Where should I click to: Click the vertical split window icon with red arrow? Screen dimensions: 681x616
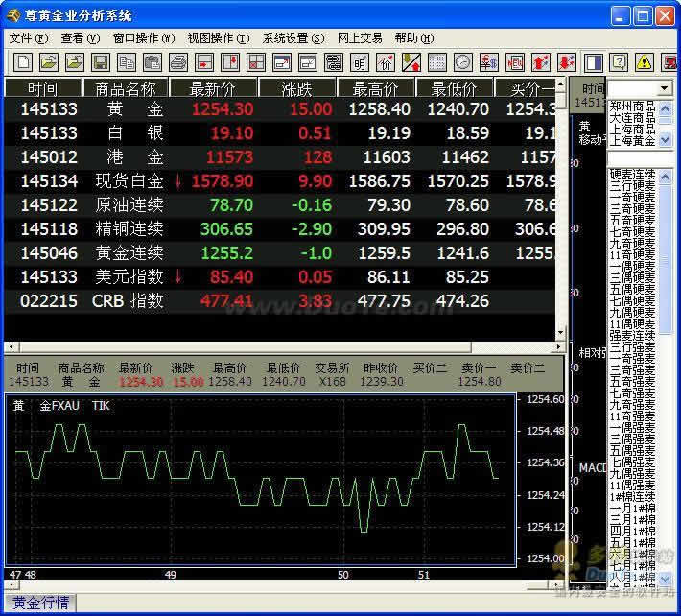(x=230, y=63)
